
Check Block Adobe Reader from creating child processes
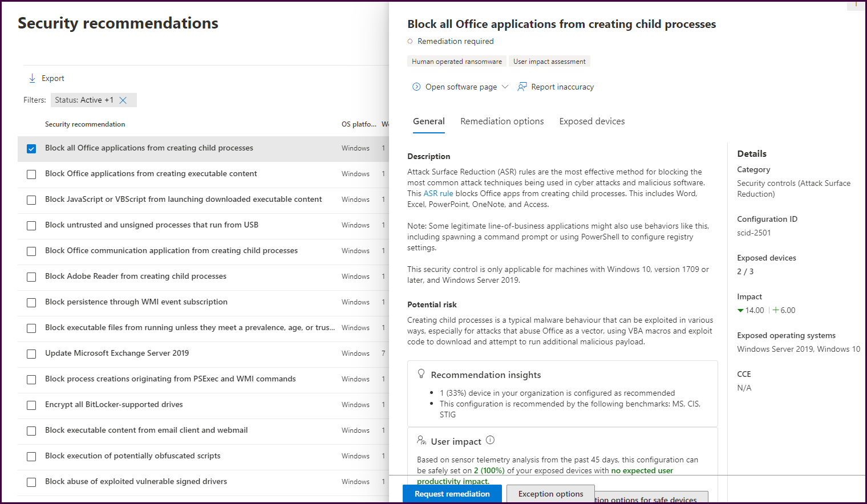coord(31,277)
